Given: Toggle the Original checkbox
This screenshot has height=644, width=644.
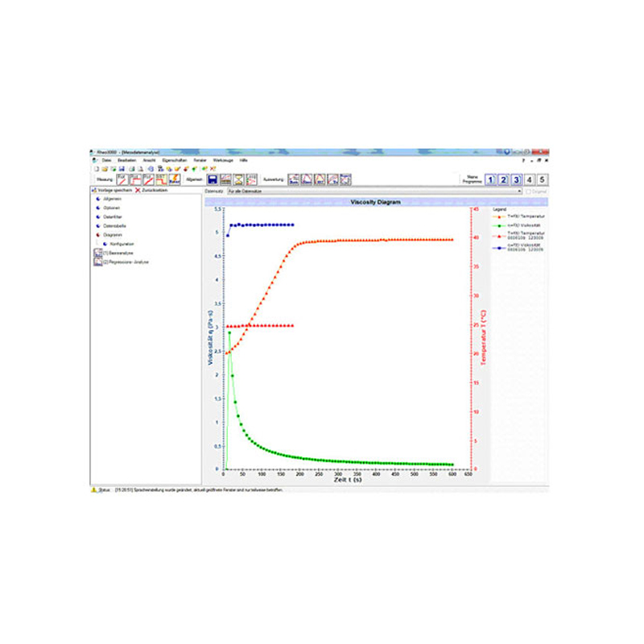Looking at the screenshot, I should coord(528,192).
